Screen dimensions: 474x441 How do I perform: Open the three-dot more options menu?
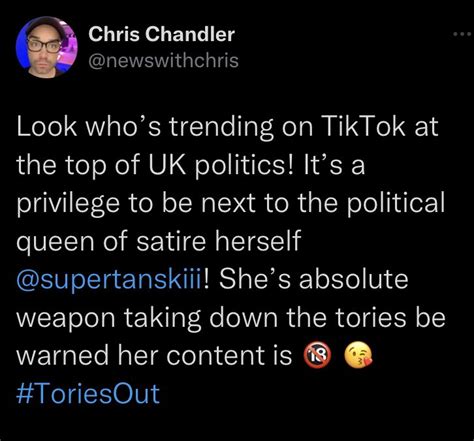462,34
